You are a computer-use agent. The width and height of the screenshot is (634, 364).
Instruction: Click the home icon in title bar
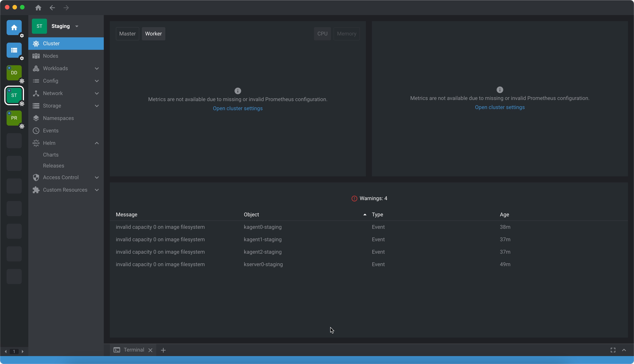tap(38, 8)
